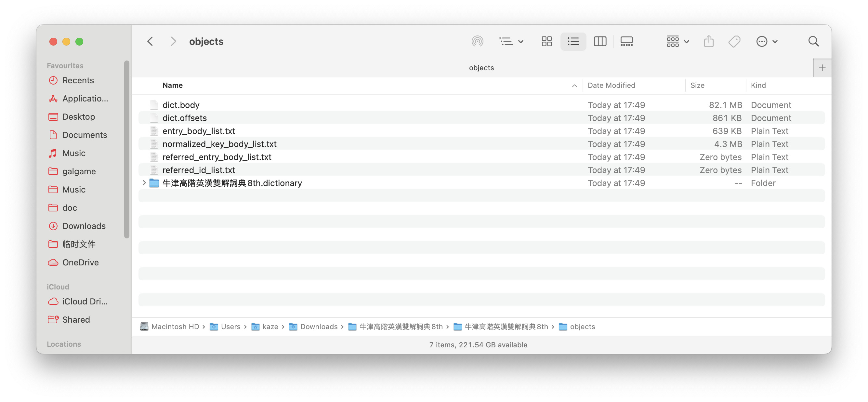Add a new tab with plus button
Image resolution: width=868 pixels, height=402 pixels.
(x=822, y=68)
